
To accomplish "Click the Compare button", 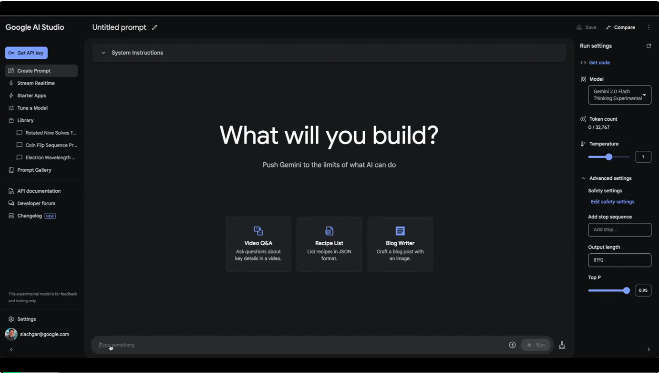I will (x=620, y=27).
